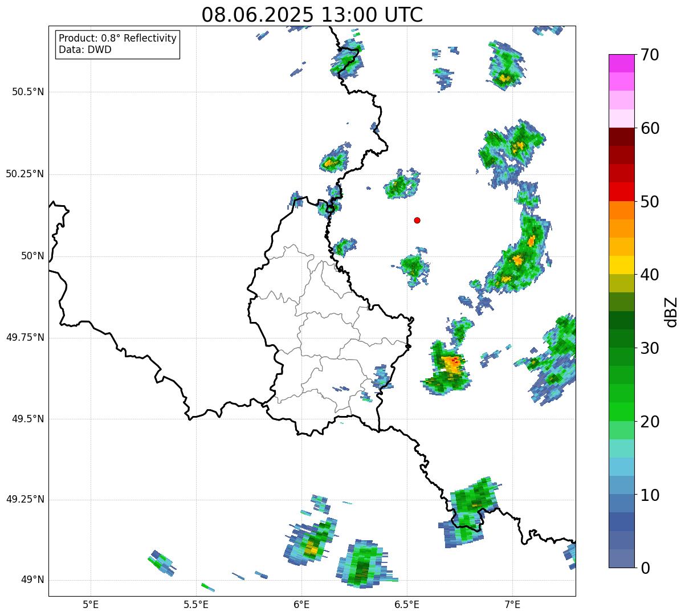The width and height of the screenshot is (685, 616).
Task: Click the latitude label 50°N
Action: pos(32,256)
